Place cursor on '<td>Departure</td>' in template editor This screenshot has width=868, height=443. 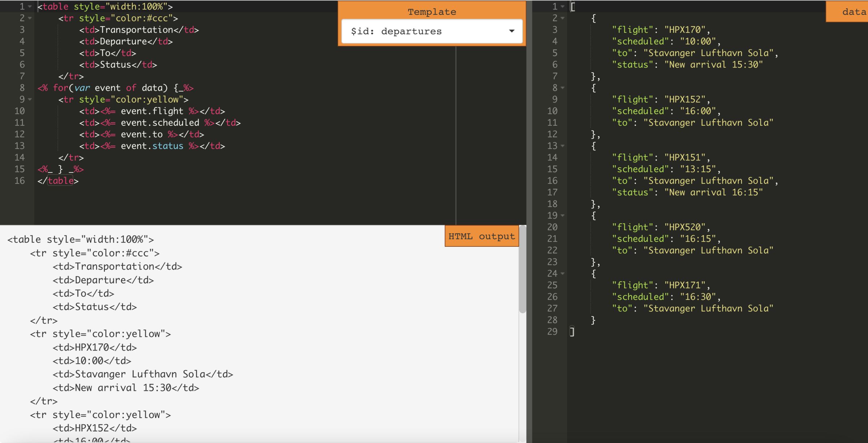click(126, 41)
